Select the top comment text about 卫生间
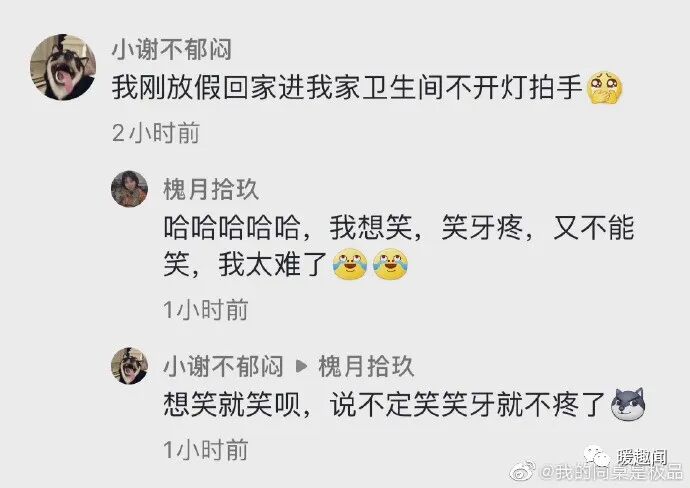690x488 pixels. (x=347, y=88)
